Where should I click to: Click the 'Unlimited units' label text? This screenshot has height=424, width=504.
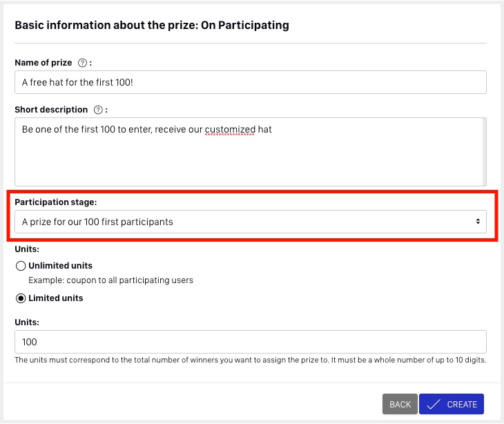pyautogui.click(x=61, y=266)
